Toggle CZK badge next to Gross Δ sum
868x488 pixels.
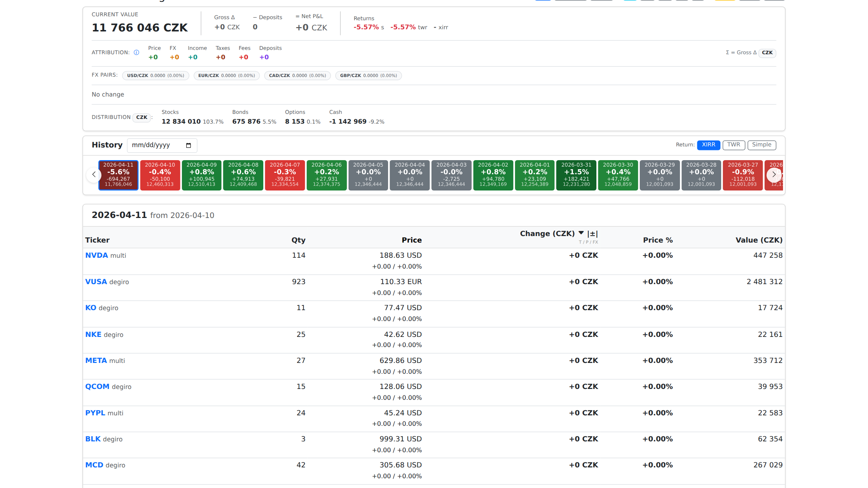click(x=767, y=53)
